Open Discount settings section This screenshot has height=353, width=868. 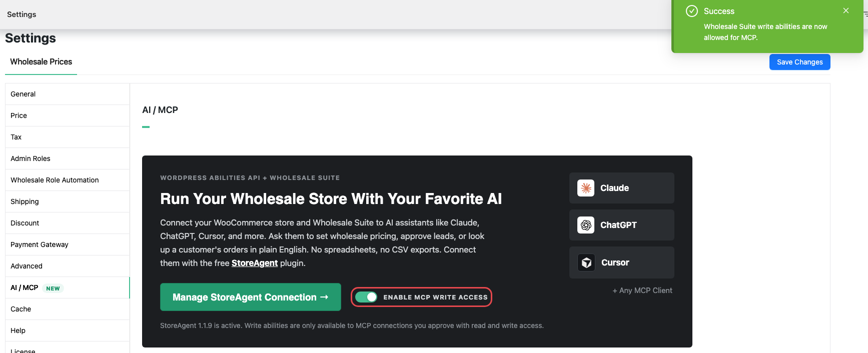point(68,223)
